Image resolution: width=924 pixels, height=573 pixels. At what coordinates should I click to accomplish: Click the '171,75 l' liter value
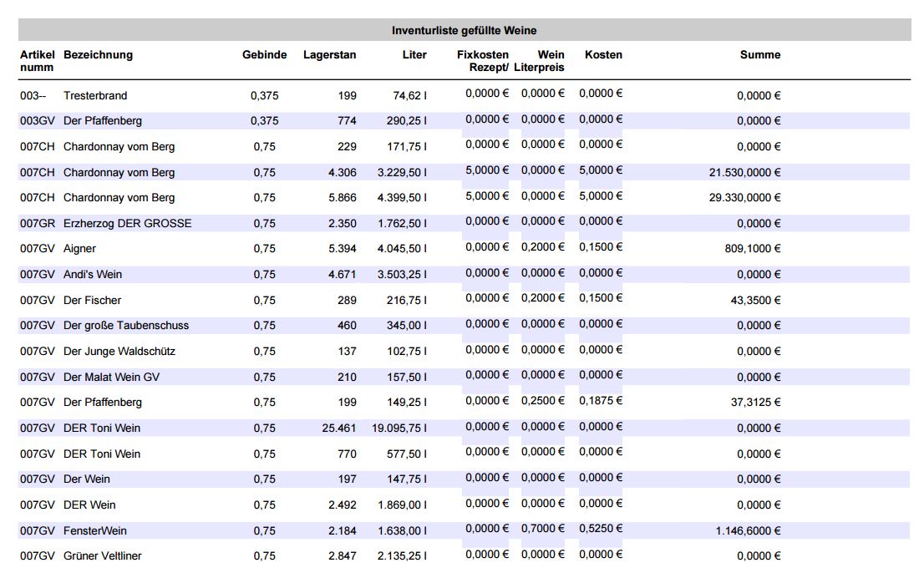pos(407,147)
